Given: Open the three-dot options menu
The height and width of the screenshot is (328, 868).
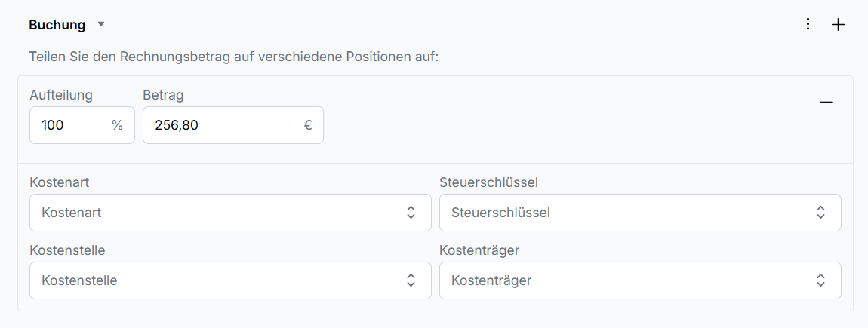Looking at the screenshot, I should point(808,24).
